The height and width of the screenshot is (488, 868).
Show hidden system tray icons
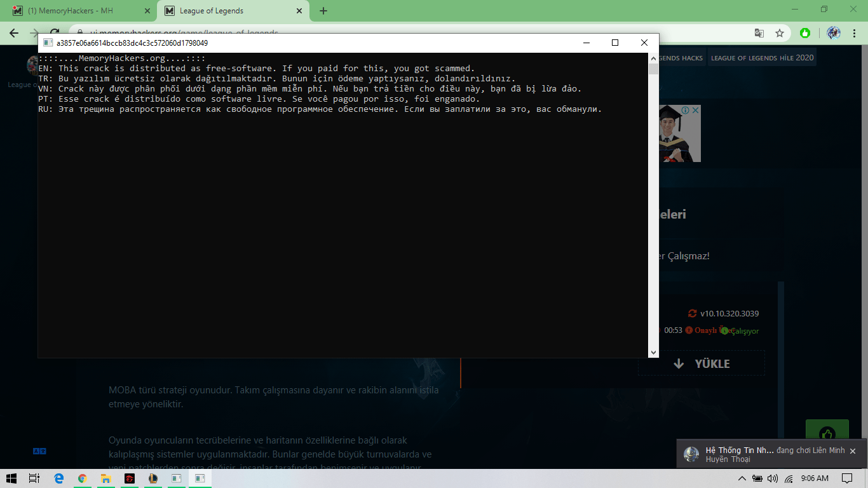pyautogui.click(x=742, y=478)
